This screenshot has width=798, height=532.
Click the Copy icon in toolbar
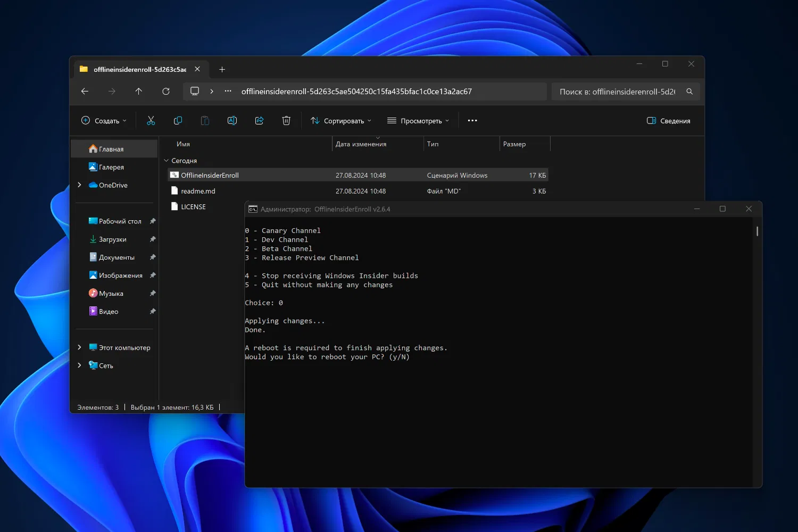(178, 121)
